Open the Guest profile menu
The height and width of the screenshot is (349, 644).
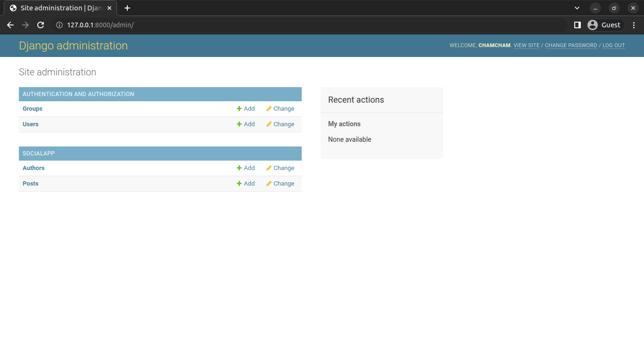pos(605,25)
